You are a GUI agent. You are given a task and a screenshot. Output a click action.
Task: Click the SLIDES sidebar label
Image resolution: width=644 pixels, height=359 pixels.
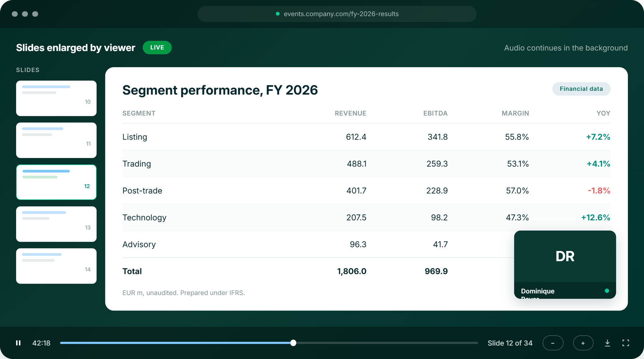point(28,70)
